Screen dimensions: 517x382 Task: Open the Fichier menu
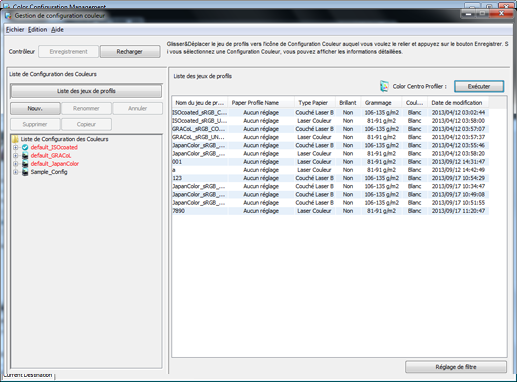15,30
